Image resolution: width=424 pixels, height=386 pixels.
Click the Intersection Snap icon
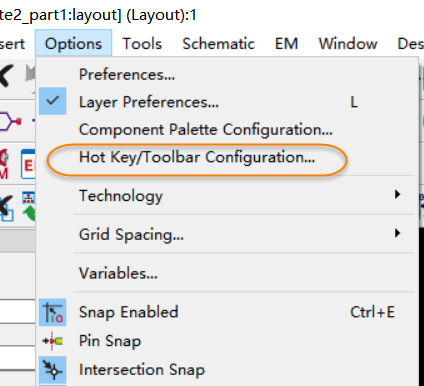click(53, 370)
